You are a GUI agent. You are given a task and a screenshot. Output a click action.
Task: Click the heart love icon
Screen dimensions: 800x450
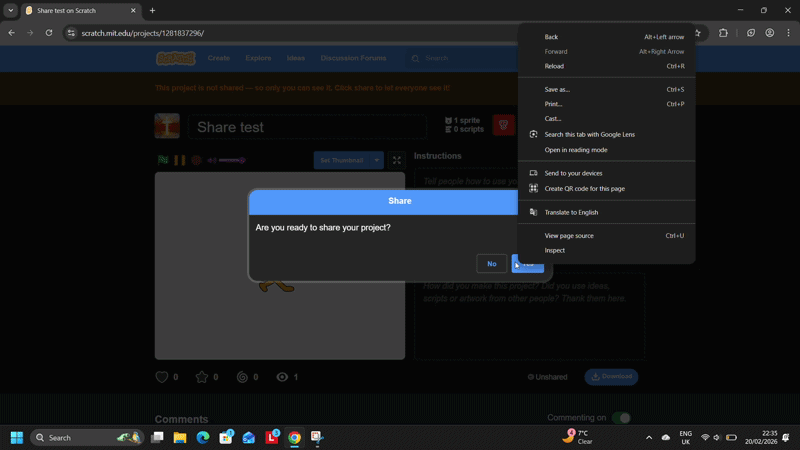[162, 377]
